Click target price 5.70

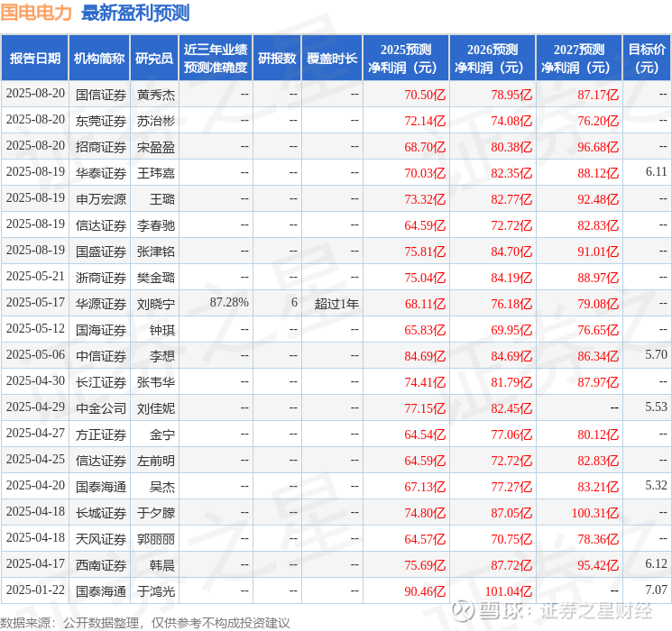coord(656,354)
